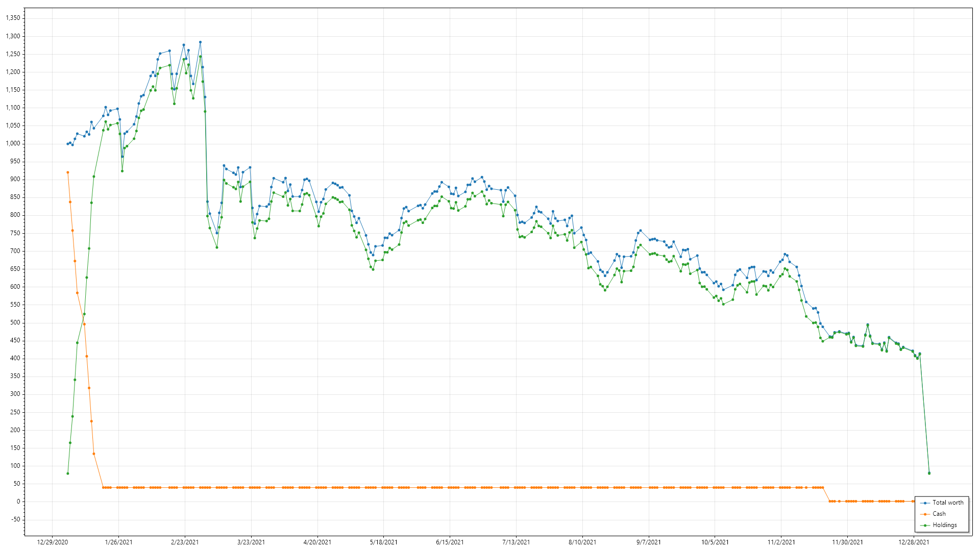Image resolution: width=980 pixels, height=551 pixels.
Task: Click the 1,050 value axis label
Action: click(13, 126)
